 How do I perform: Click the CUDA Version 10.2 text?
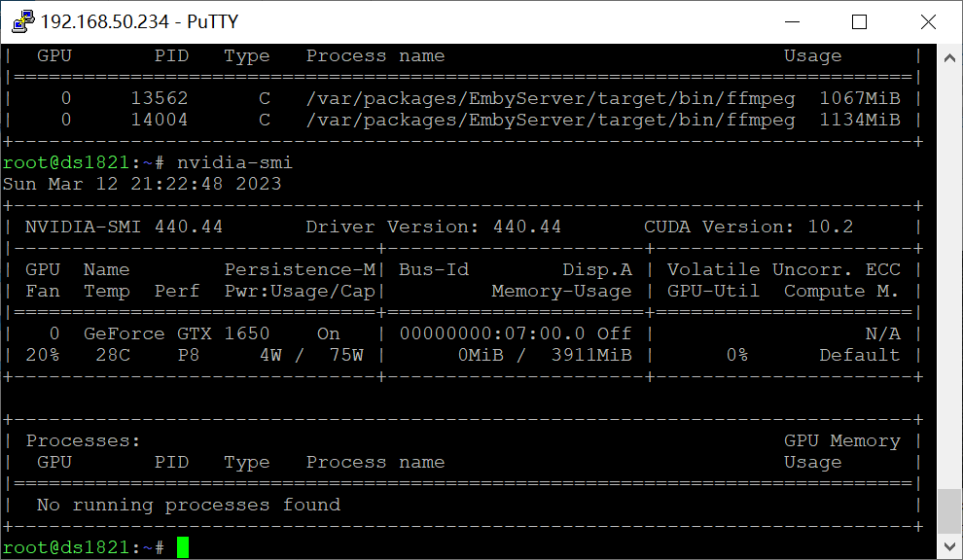tap(748, 227)
